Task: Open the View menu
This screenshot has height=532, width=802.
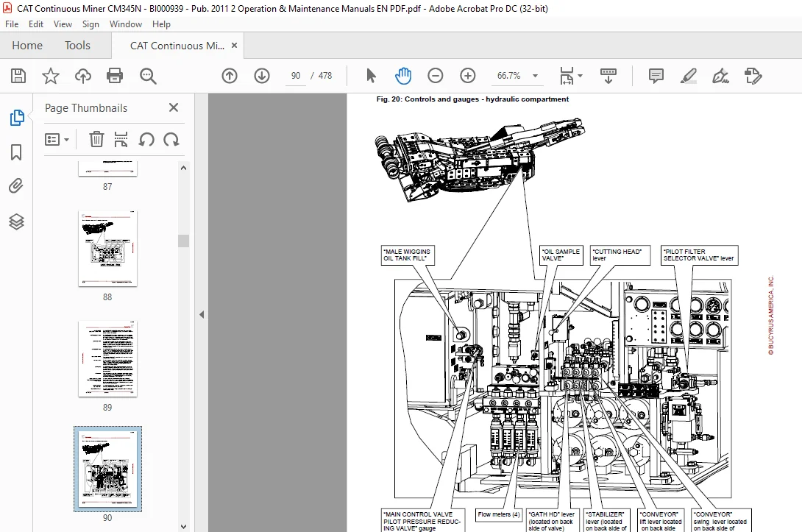Action: pyautogui.click(x=63, y=24)
